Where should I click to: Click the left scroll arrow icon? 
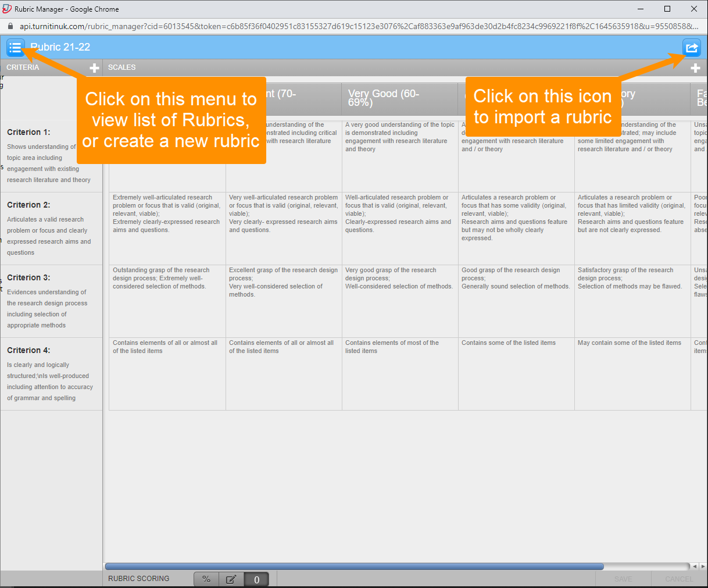[x=694, y=566]
